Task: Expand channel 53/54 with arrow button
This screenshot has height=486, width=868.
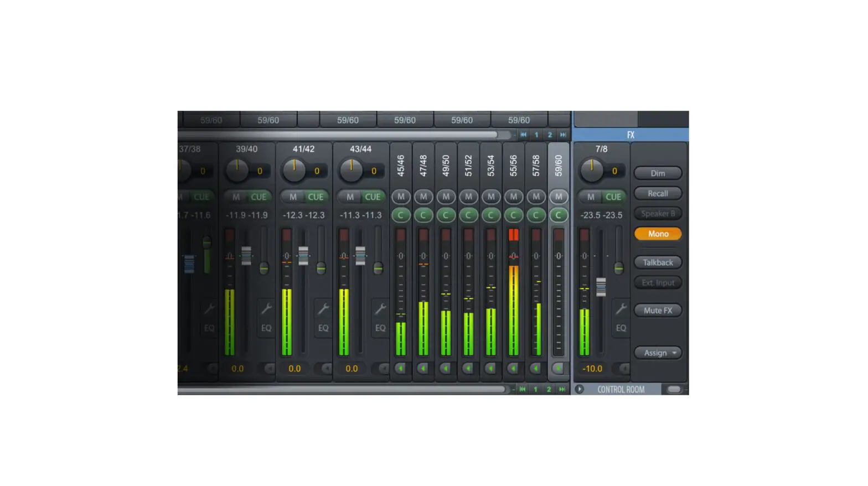Action: [491, 368]
